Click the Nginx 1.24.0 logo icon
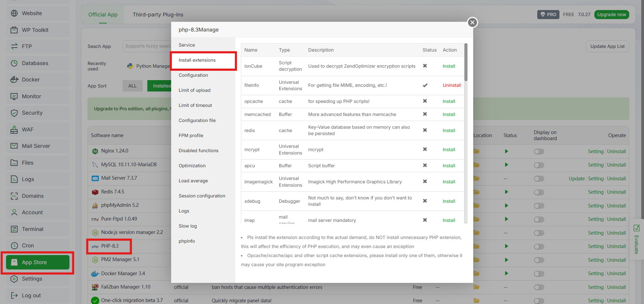The height and width of the screenshot is (304, 644). 95,151
